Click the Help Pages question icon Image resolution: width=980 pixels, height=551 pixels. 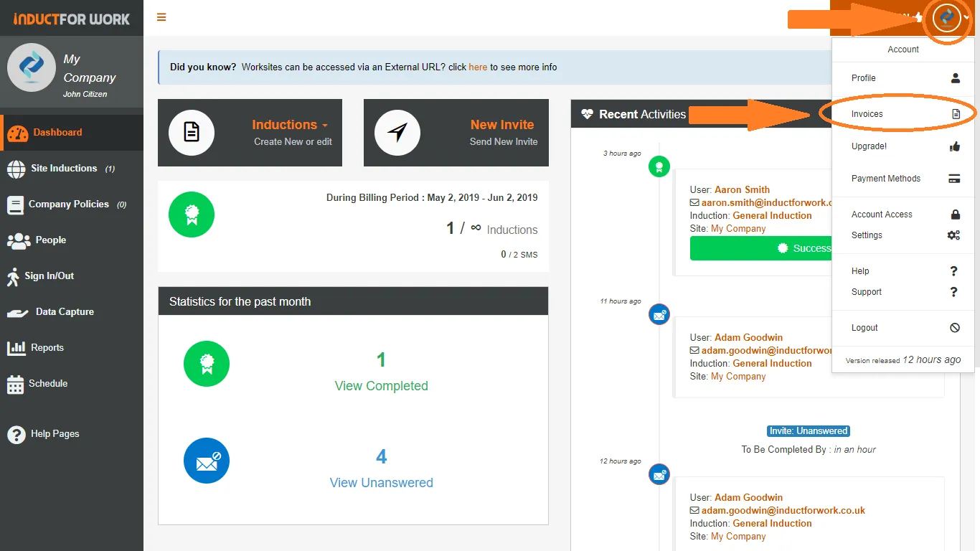tap(16, 434)
